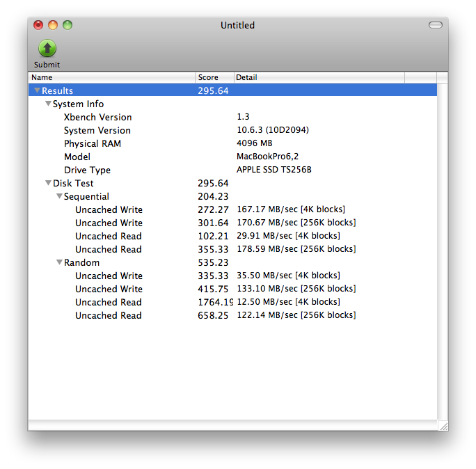This screenshot has width=476, height=469.
Task: Click the Uncached Read score 658.25
Action: tap(213, 315)
